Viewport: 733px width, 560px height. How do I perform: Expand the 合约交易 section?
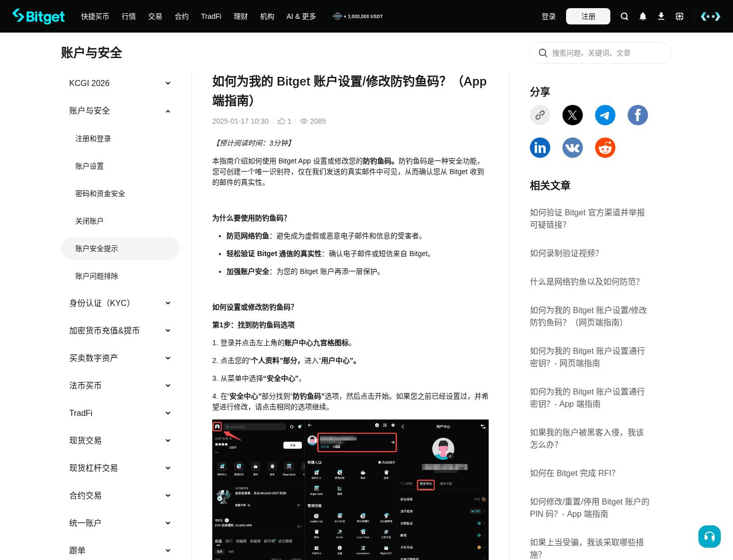(x=120, y=495)
